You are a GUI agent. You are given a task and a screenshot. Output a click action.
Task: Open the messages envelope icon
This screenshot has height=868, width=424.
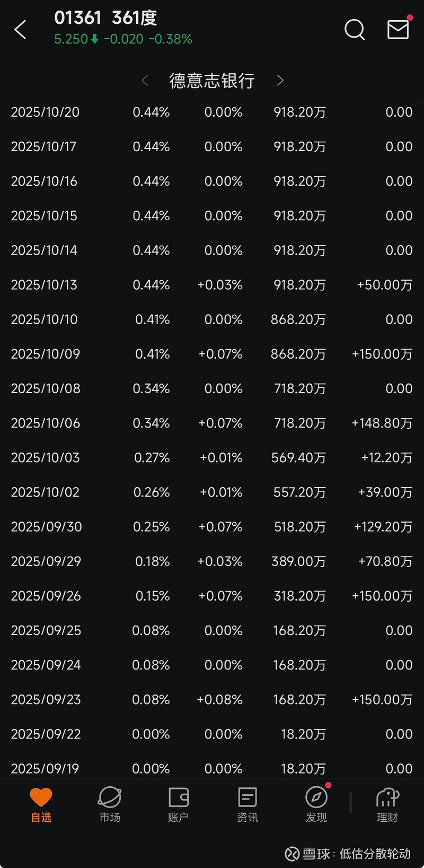(398, 30)
